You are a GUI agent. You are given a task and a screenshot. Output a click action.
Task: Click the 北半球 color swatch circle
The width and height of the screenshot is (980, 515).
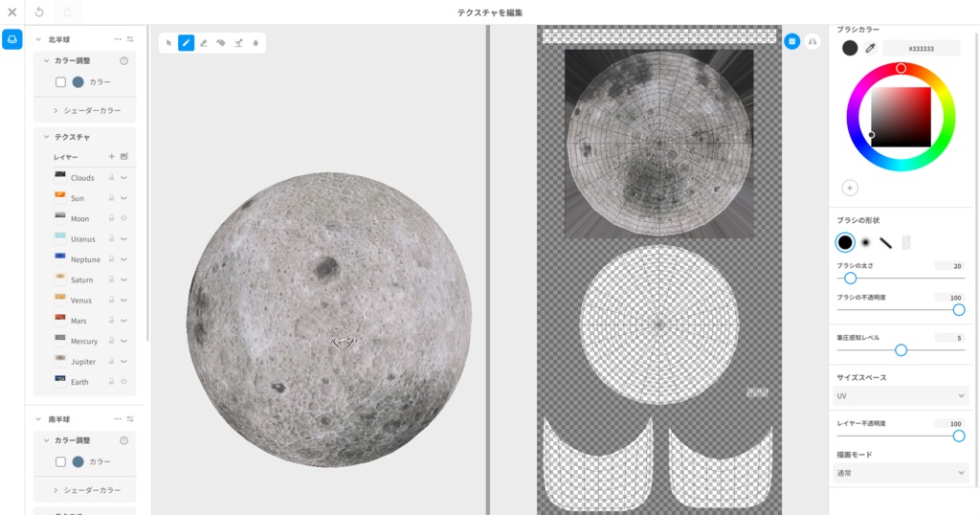[78, 82]
